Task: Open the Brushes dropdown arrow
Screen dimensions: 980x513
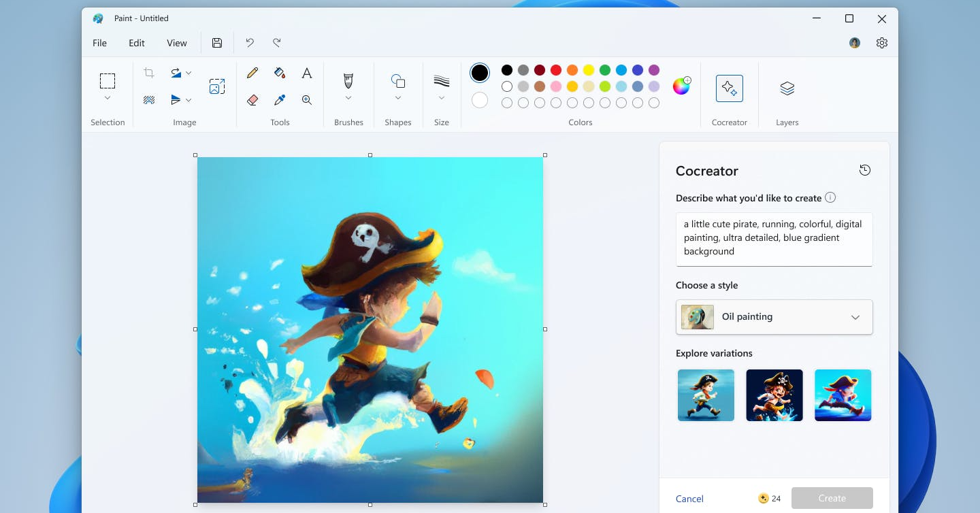Action: [x=348, y=99]
